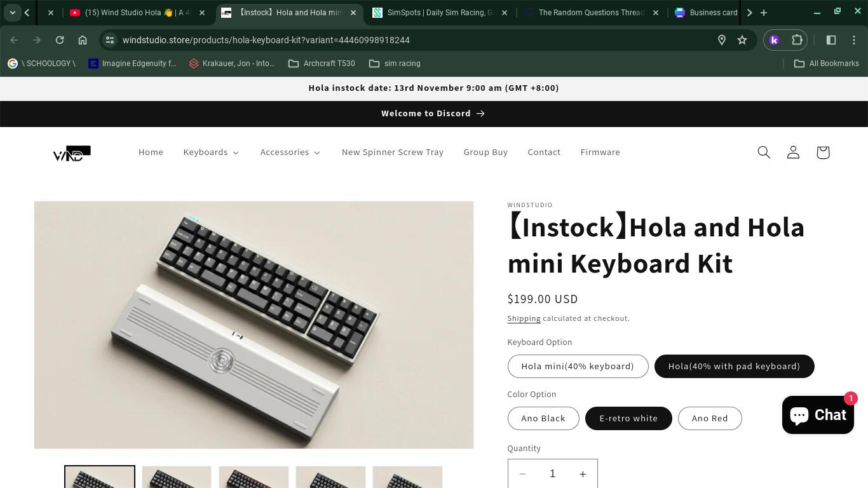Open the Group Buy menu item
This screenshot has height=488, width=868.
485,152
